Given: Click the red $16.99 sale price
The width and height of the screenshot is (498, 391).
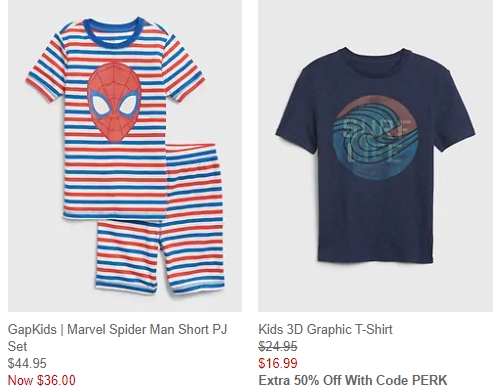Looking at the screenshot, I should coord(278,363).
